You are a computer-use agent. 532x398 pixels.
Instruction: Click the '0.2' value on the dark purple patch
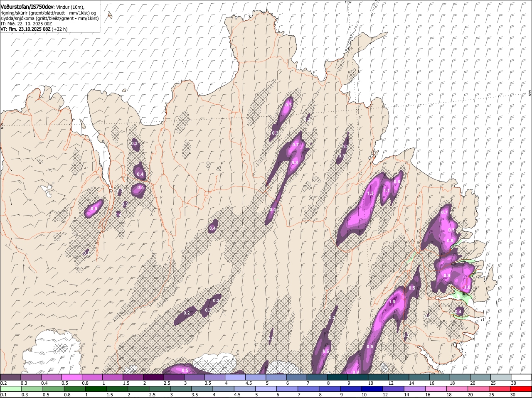tap(187, 313)
